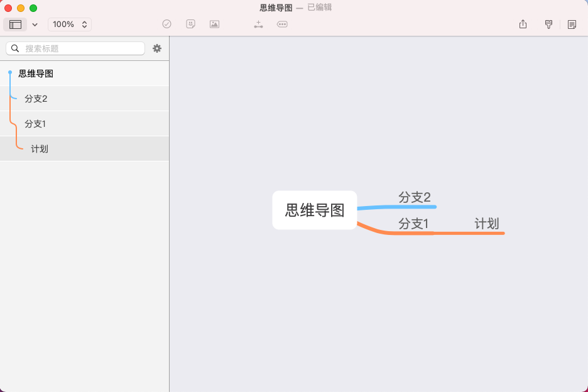This screenshot has width=588, height=392.
Task: Open the 100% zoom level selector
Action: 70,24
